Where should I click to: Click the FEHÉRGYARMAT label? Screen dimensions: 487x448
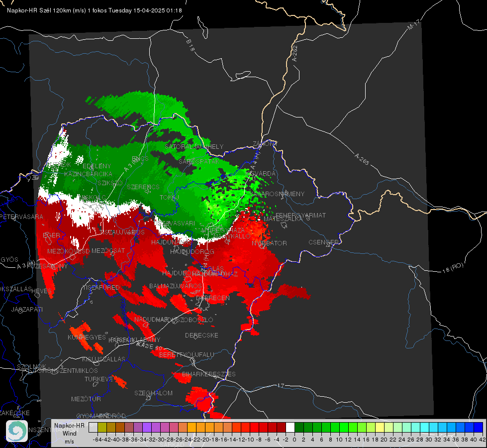(x=300, y=215)
